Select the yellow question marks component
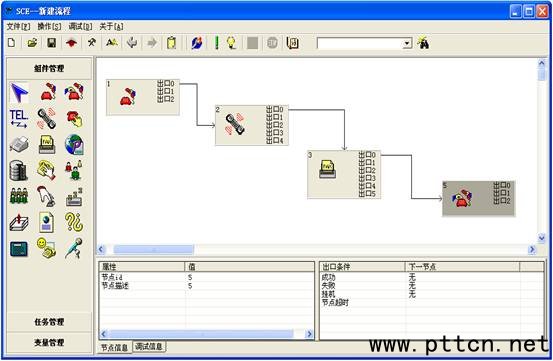Viewport: 553px width, 361px height. pos(74,222)
